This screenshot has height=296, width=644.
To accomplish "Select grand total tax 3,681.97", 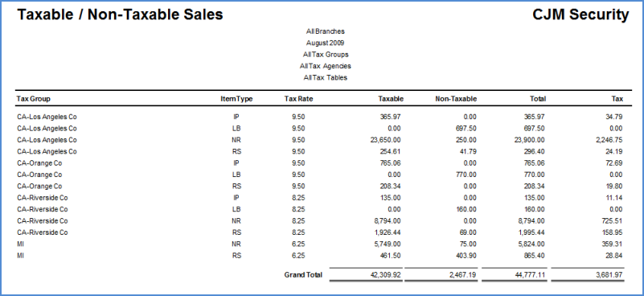I will 610,275.
